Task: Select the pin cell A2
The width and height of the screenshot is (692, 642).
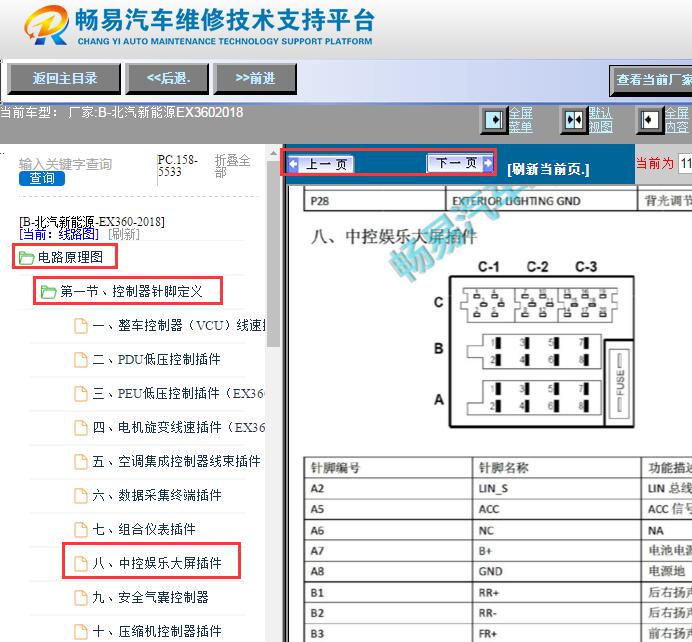Action: (x=388, y=489)
